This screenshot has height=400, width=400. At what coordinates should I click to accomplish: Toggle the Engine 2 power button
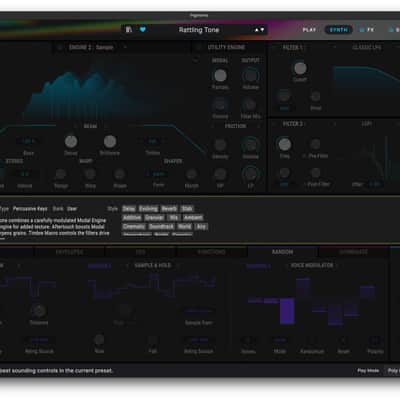60,47
